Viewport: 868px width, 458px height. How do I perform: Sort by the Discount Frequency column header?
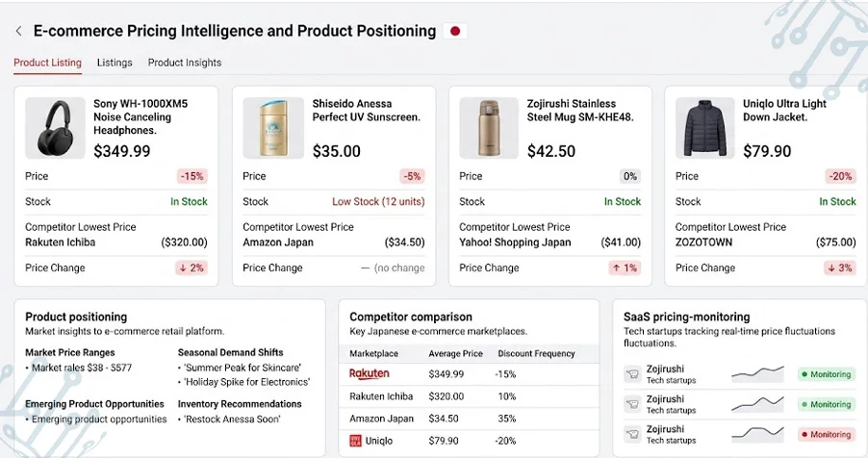[x=536, y=353]
